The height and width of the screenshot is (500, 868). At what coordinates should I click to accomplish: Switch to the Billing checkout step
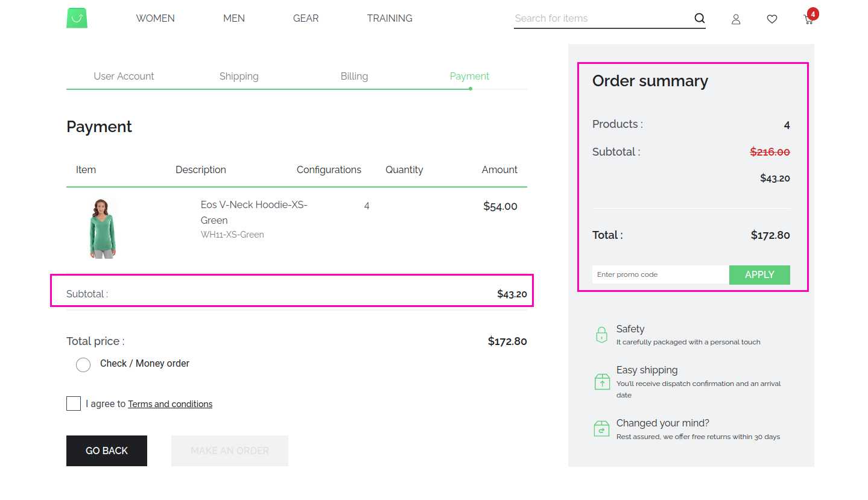click(354, 76)
